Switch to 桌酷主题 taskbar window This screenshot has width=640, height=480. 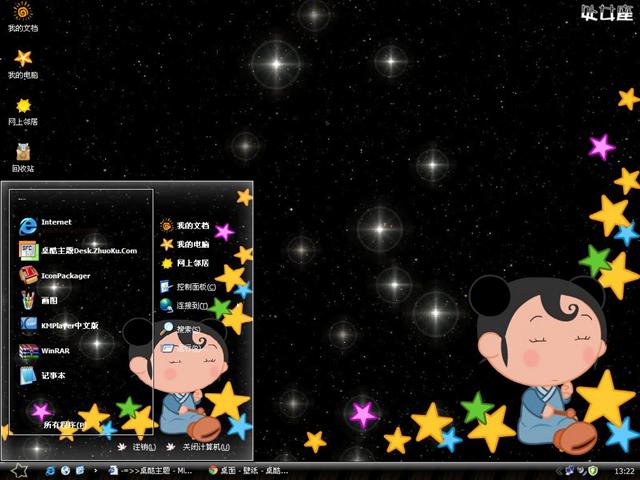tap(150, 471)
